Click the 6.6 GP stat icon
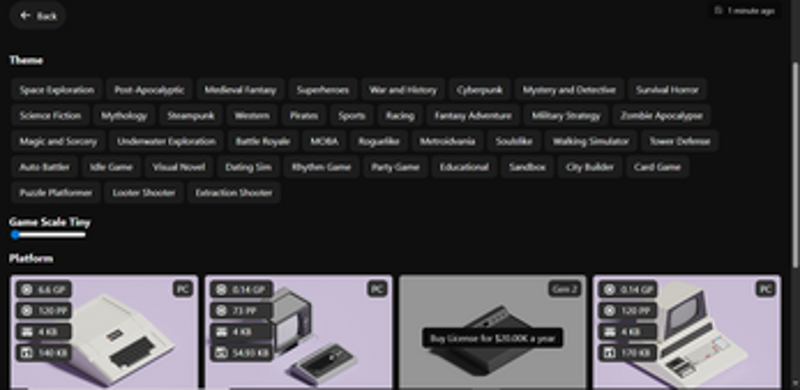Viewport: 800px width, 390px height. [x=27, y=289]
